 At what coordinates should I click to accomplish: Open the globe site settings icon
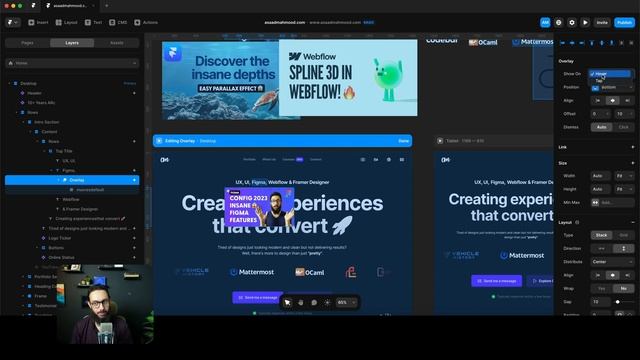point(558,22)
